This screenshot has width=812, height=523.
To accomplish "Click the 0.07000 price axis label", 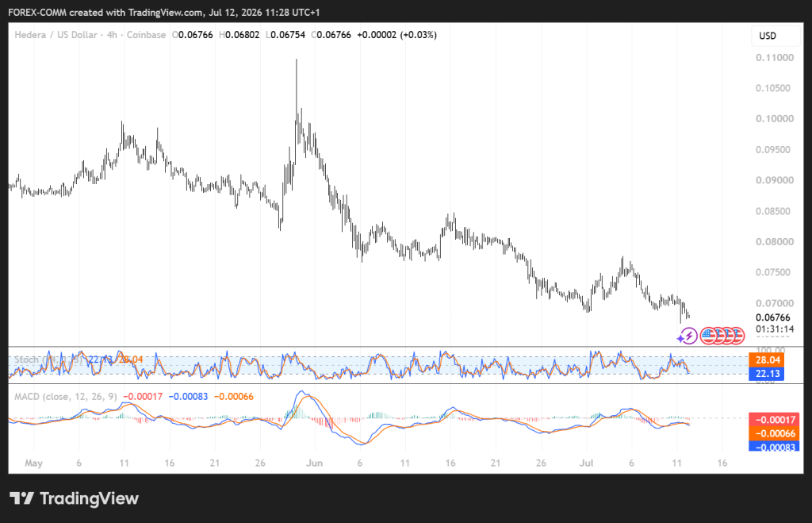I will coord(775,303).
